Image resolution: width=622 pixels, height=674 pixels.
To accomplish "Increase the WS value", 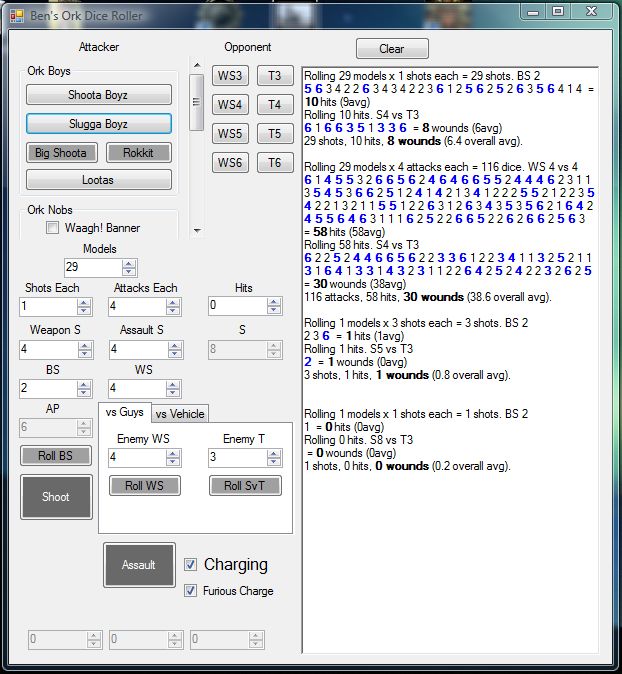I will [x=173, y=385].
